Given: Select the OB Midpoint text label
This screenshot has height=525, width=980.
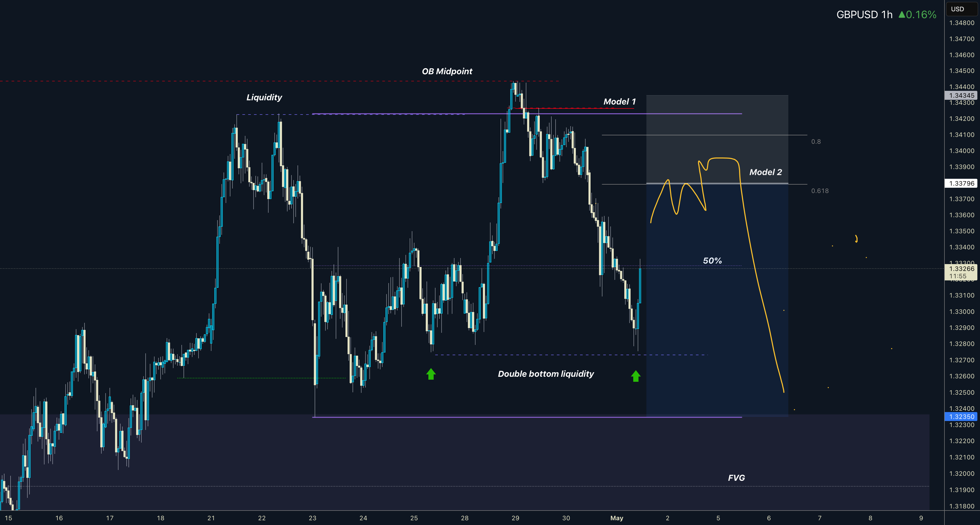Looking at the screenshot, I should click(x=447, y=71).
